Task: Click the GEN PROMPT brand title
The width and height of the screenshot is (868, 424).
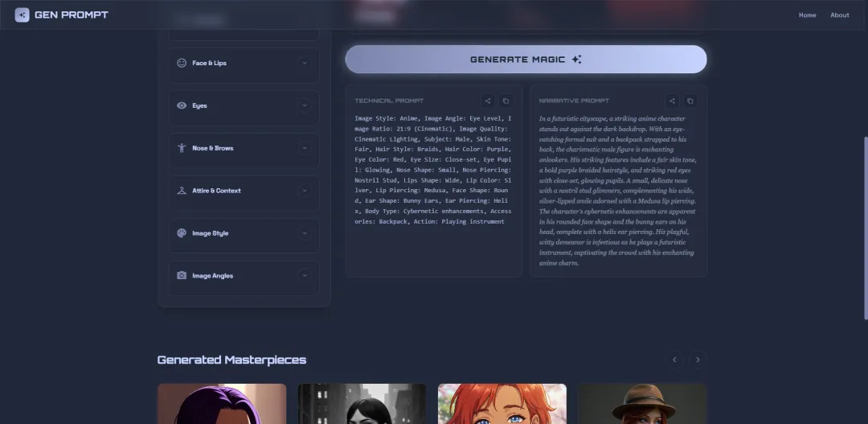Action: click(x=72, y=15)
